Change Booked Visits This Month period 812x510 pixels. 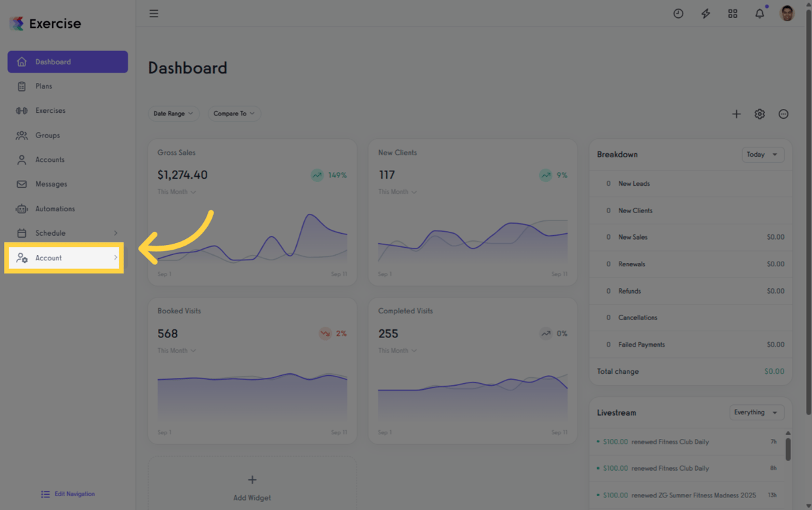[177, 351]
